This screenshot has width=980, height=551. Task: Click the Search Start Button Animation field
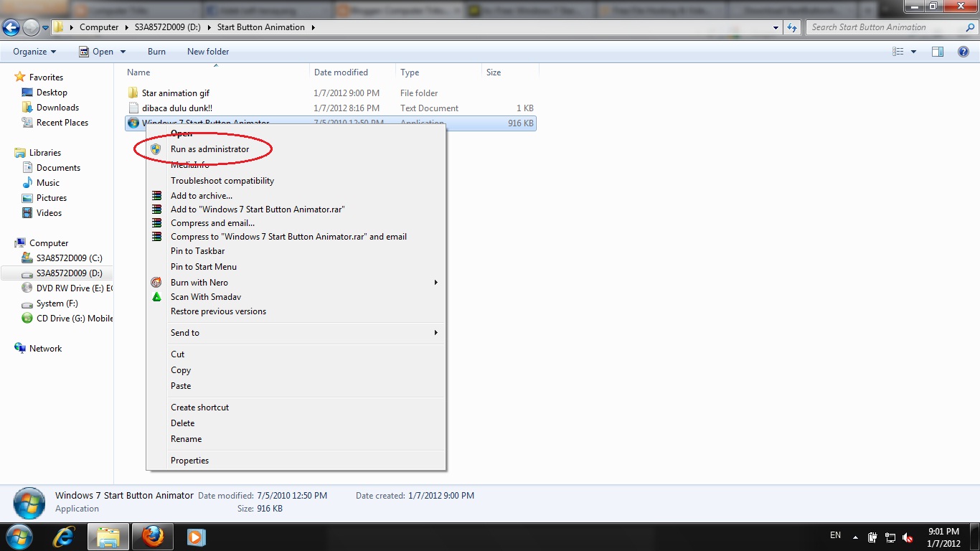892,27
